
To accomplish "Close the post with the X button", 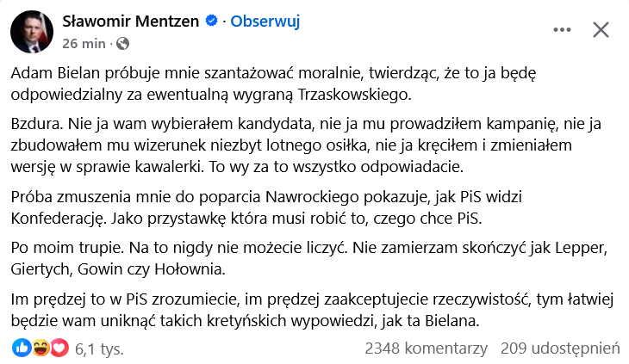I will click(x=601, y=30).
